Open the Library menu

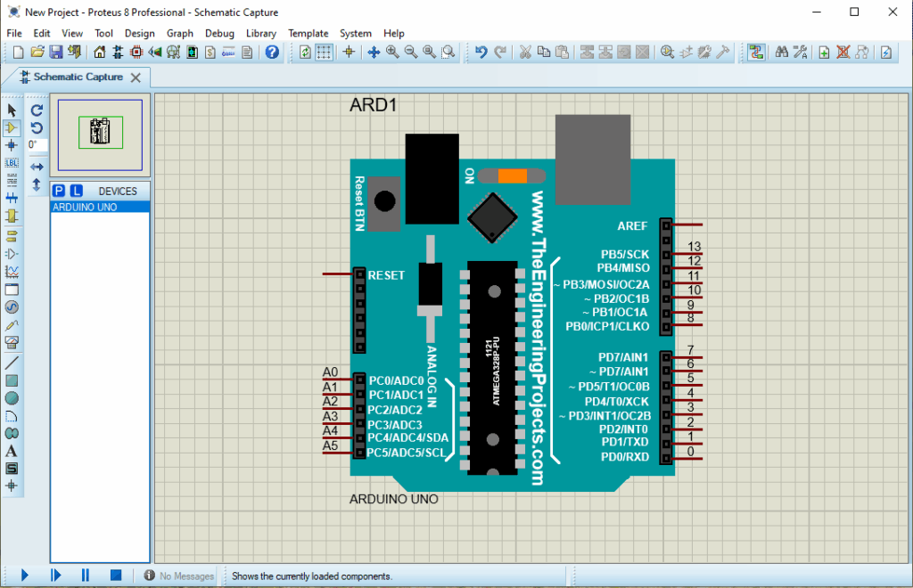pyautogui.click(x=261, y=33)
